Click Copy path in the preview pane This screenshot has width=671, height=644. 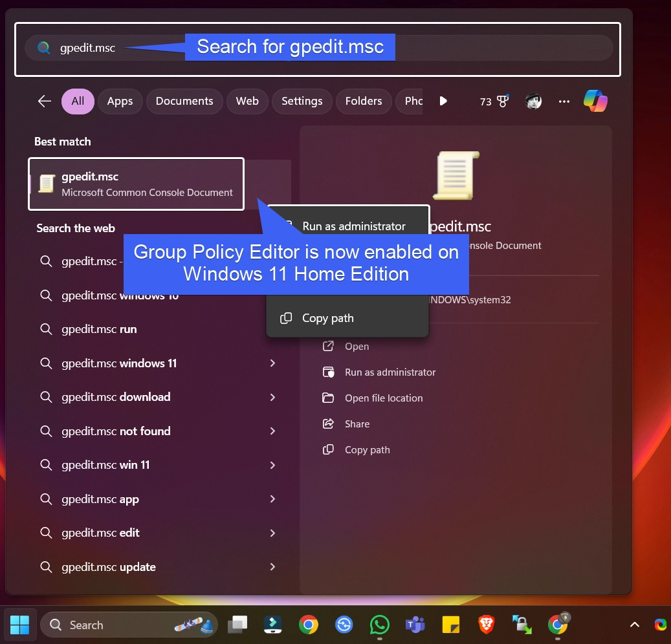click(x=356, y=450)
